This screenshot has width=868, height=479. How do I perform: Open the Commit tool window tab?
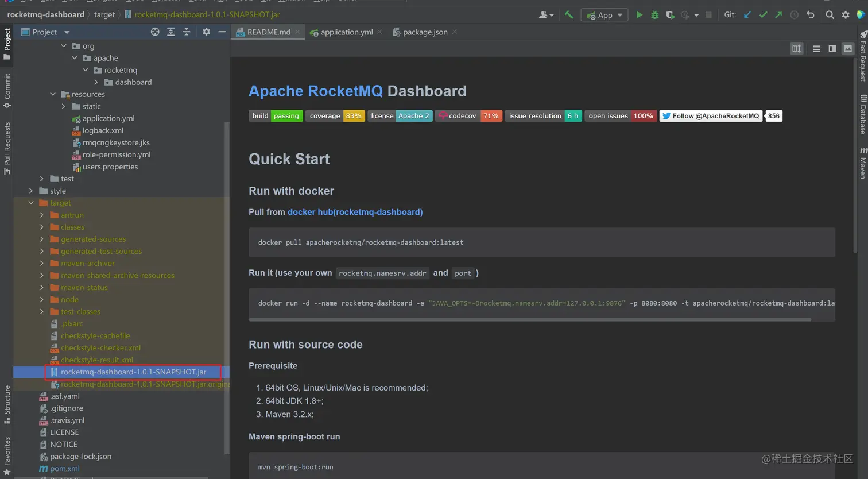coord(7,90)
